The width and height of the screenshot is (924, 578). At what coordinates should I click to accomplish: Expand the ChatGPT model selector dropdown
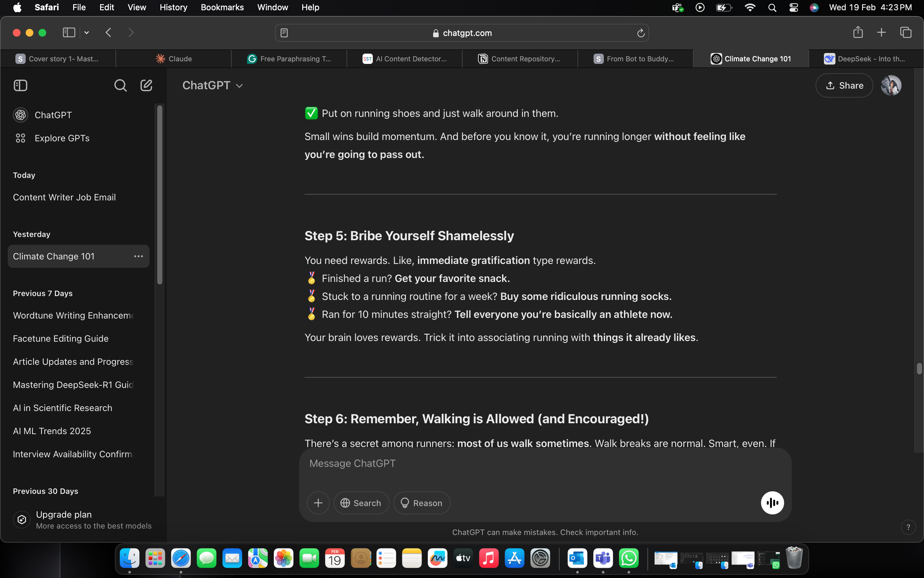pos(213,85)
